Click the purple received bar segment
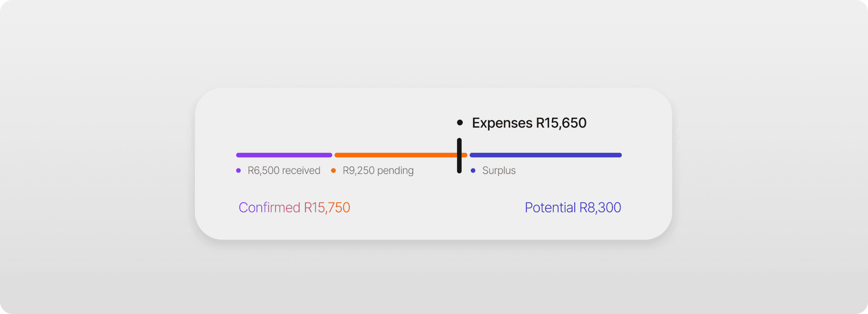Image resolution: width=868 pixels, height=314 pixels. click(284, 155)
